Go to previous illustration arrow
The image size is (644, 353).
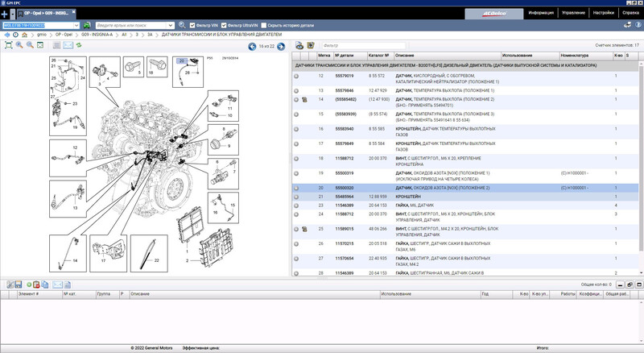tap(252, 47)
